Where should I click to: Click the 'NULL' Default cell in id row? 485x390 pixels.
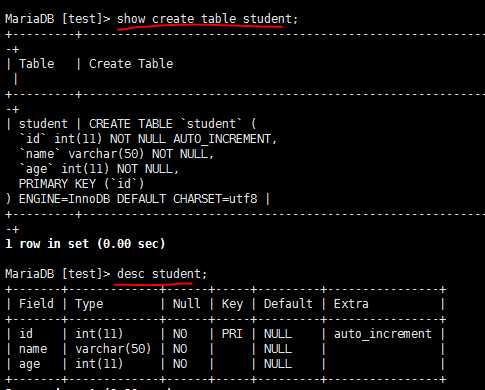pos(278,334)
